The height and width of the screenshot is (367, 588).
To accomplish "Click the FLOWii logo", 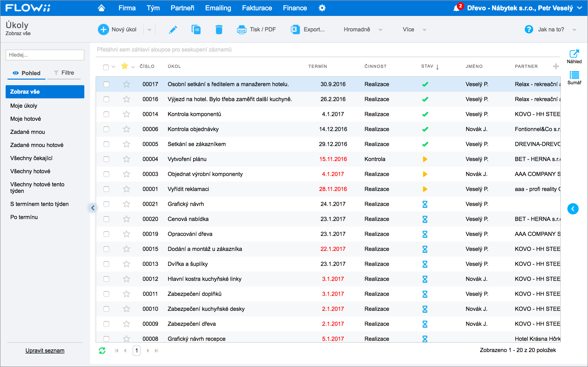I will tap(28, 8).
